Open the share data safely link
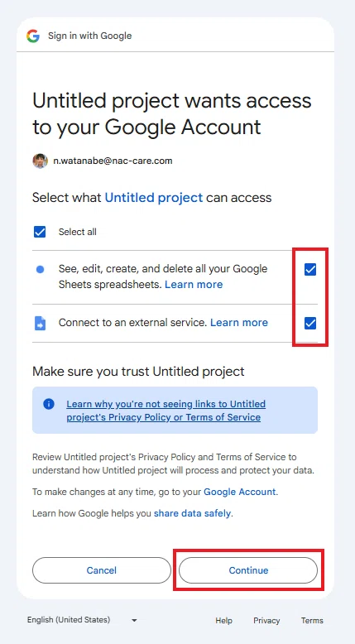 click(x=192, y=513)
